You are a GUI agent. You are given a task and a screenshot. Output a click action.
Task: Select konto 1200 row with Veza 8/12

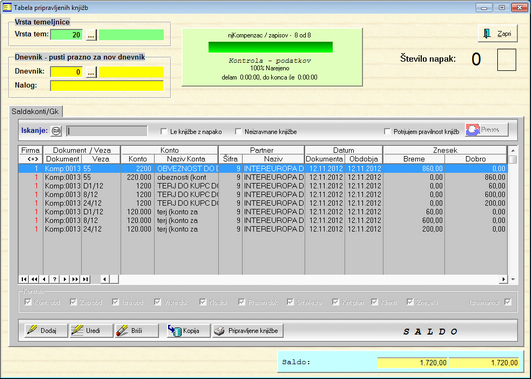pos(263,194)
